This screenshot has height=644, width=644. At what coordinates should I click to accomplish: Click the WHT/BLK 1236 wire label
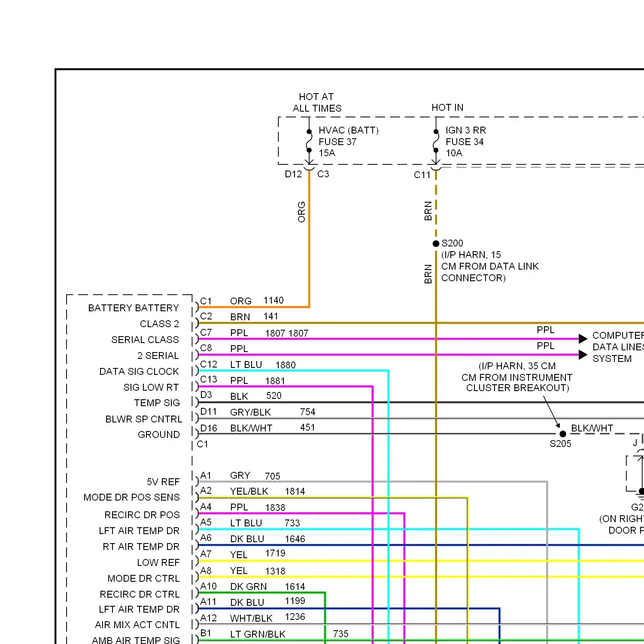[x=267, y=618]
